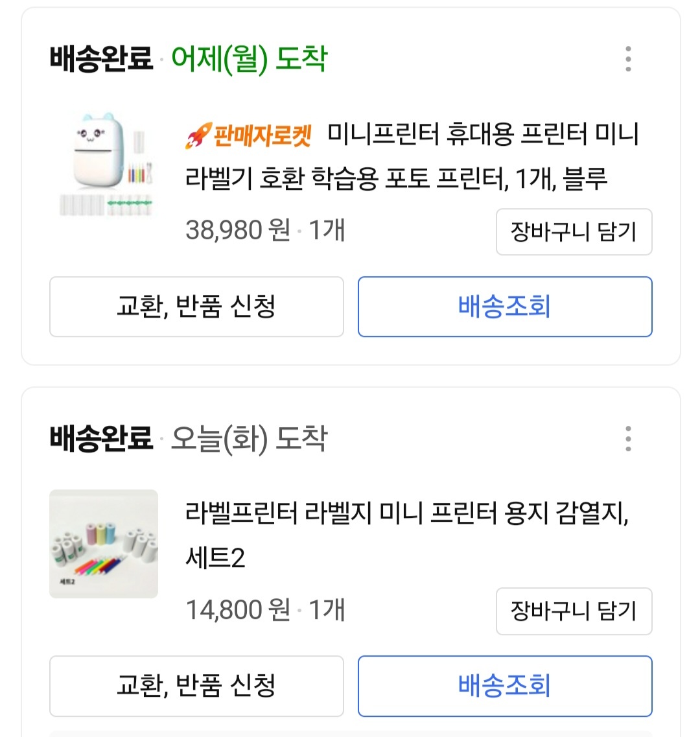The width and height of the screenshot is (700, 737).
Task: Click the green 어제(월) 도착 arrival text
Action: [249, 59]
